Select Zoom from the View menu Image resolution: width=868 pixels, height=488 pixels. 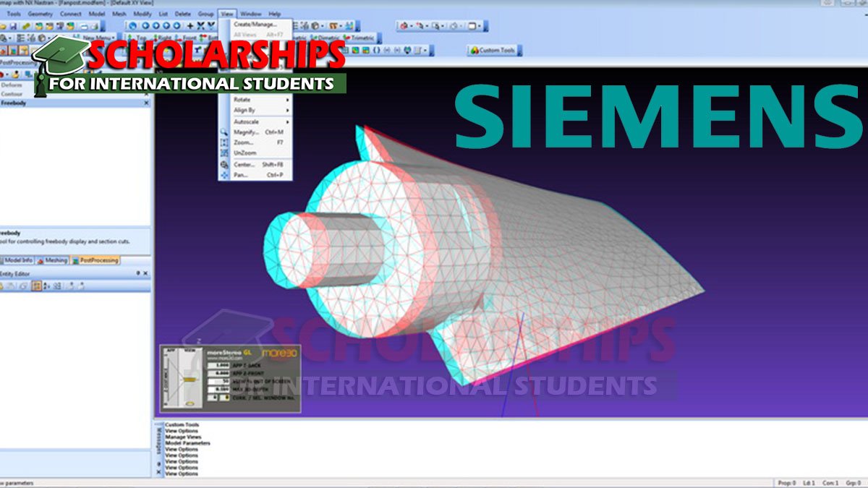(x=255, y=142)
